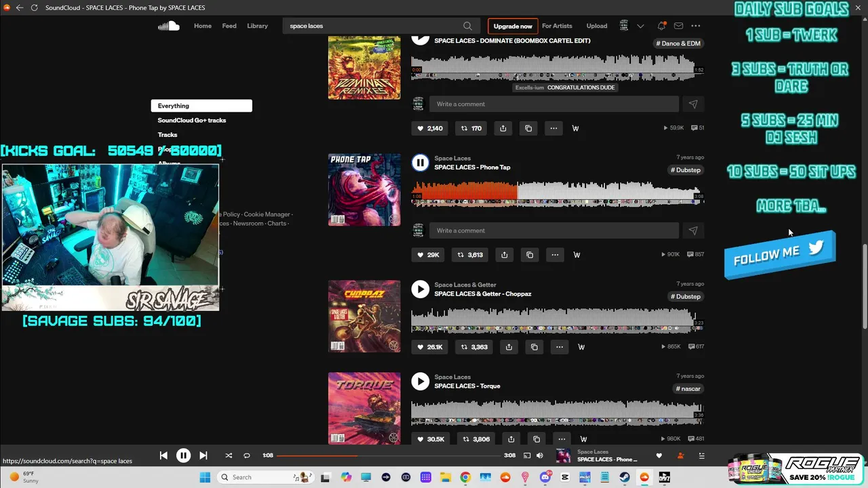
Task: Open the Windows Start menu
Action: [205, 477]
